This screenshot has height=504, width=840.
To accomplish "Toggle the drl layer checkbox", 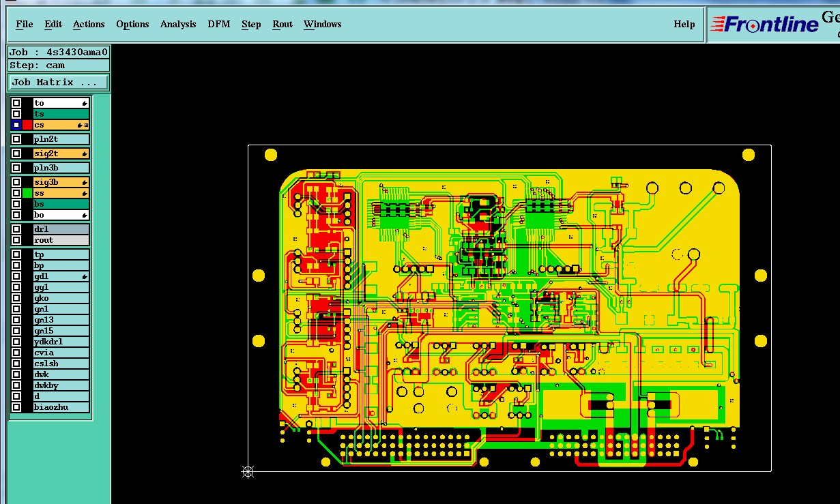I will pos(16,229).
